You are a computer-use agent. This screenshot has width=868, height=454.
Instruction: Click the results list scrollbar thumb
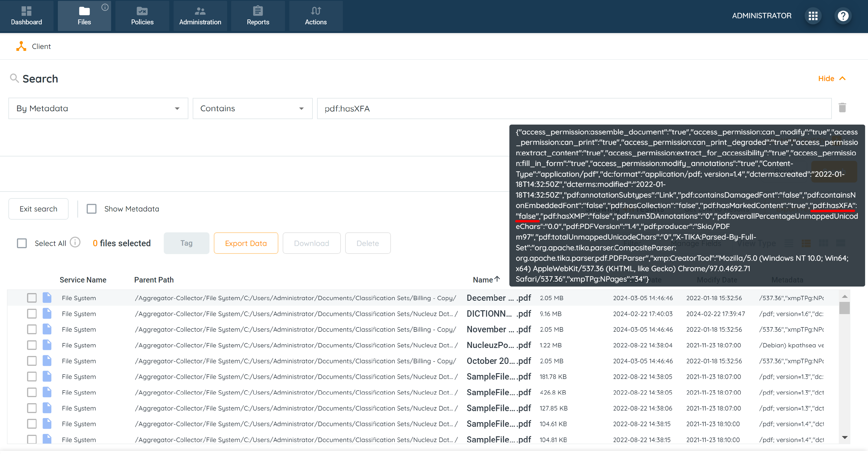pos(844,308)
